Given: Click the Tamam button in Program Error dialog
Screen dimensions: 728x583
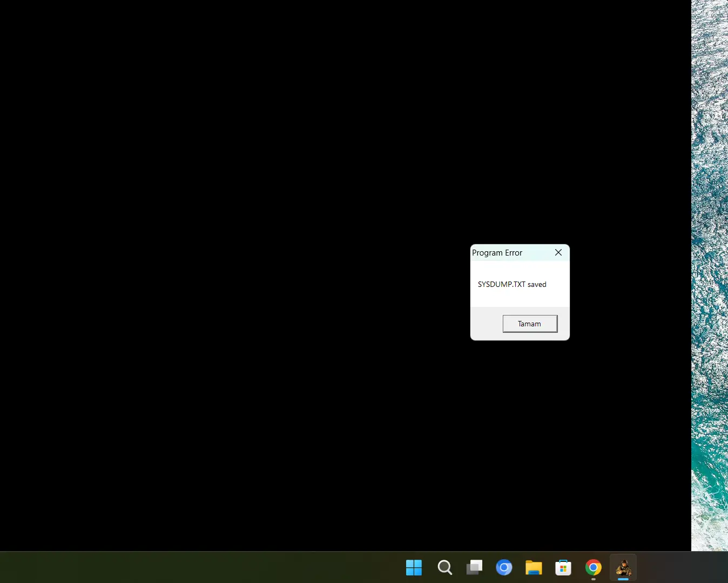Looking at the screenshot, I should click(530, 324).
